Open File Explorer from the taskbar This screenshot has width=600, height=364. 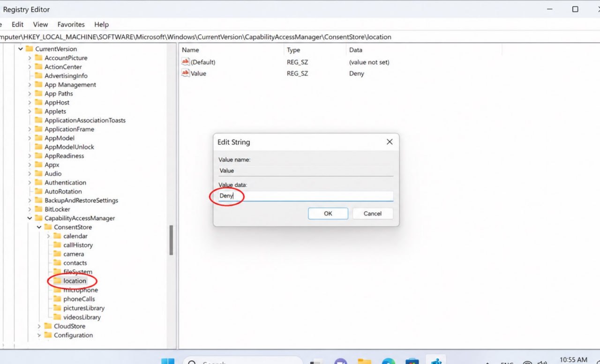(364, 362)
